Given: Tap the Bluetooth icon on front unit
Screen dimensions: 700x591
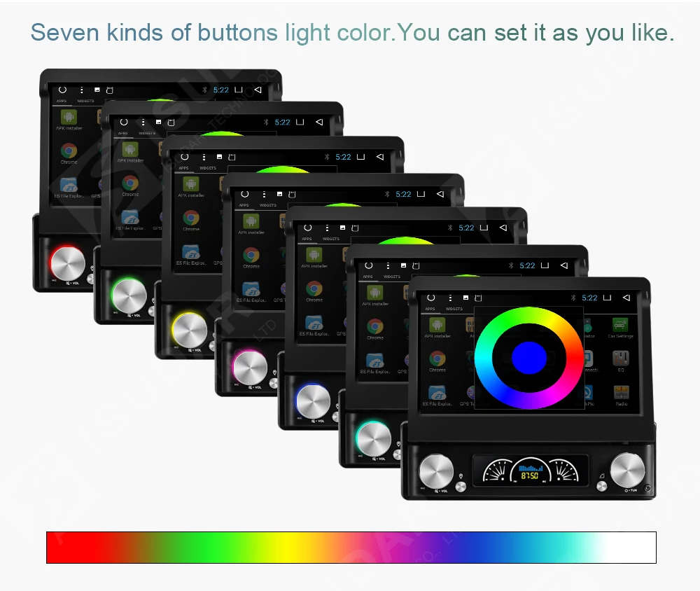Looking at the screenshot, I should pos(573,298).
